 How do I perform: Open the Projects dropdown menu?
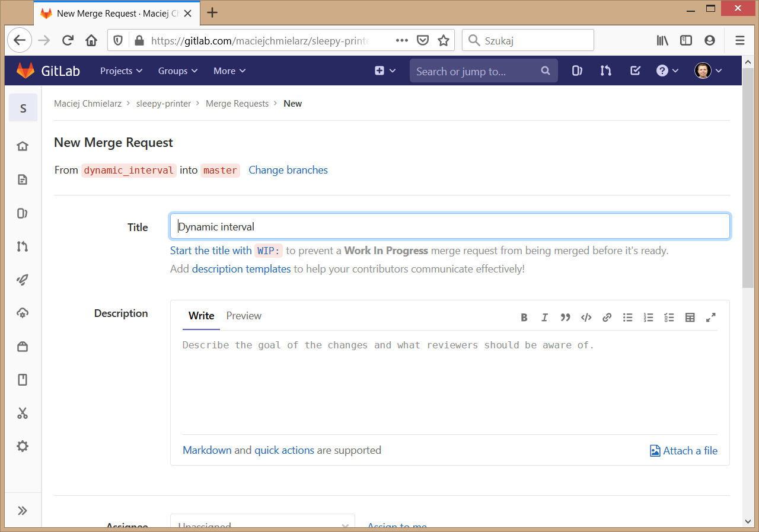point(121,71)
